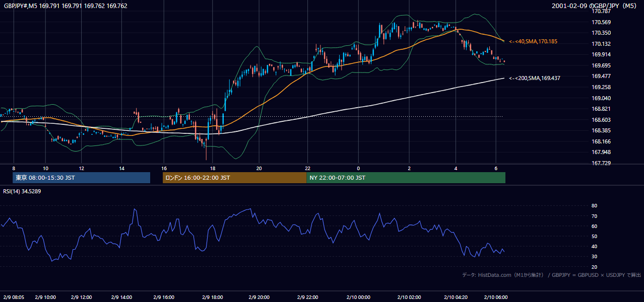Click the 169.477 price axis label
Viewport: 644px width, 302px height.
(602, 77)
